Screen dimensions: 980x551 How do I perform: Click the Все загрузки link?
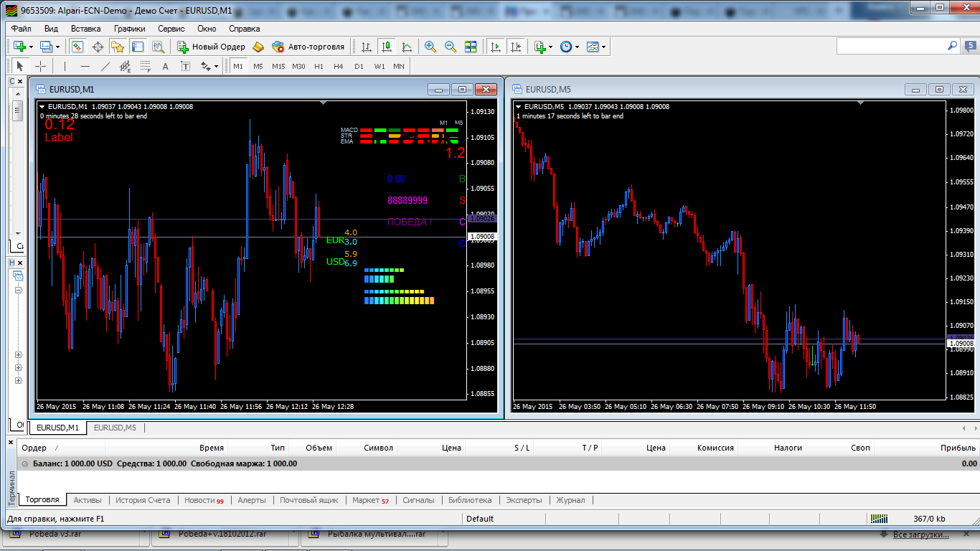(920, 534)
